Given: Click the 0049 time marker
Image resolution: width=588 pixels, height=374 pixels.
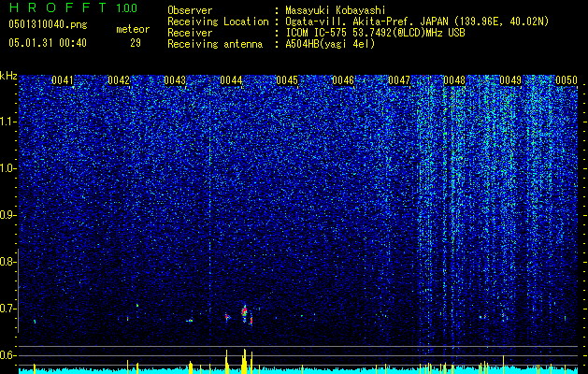Looking at the screenshot, I should (510, 80).
